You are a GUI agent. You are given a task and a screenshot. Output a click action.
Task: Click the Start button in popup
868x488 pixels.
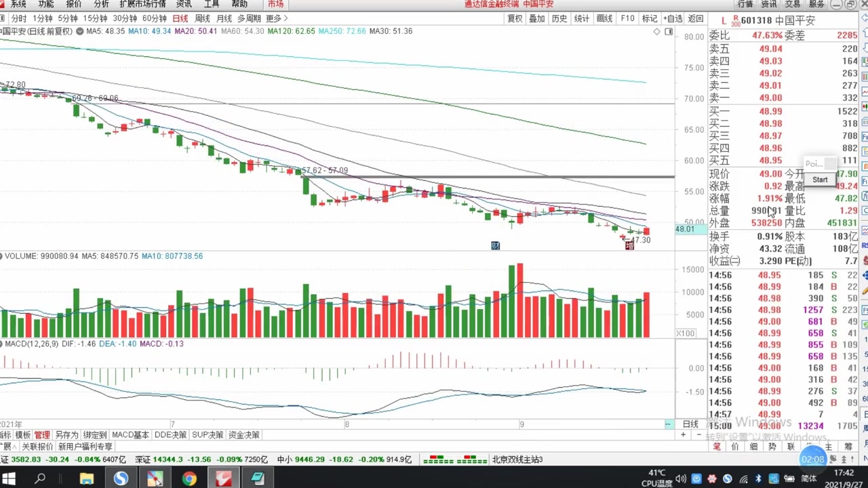click(x=820, y=180)
